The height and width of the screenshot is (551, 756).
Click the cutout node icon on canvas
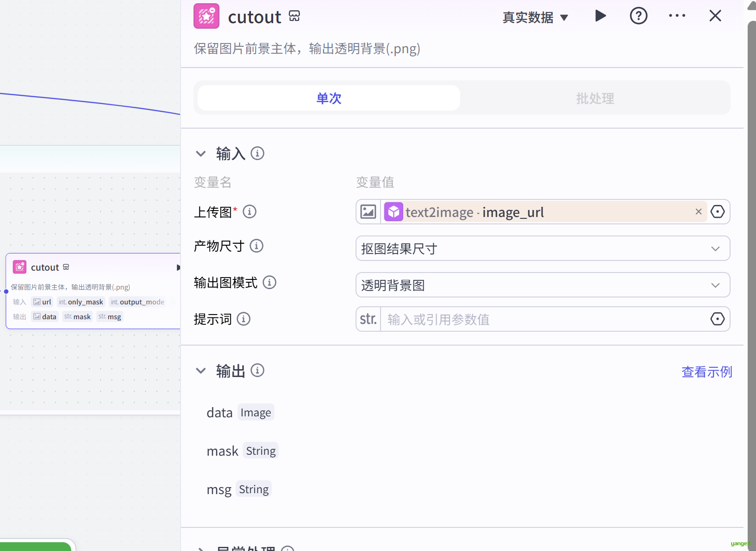pos(19,267)
